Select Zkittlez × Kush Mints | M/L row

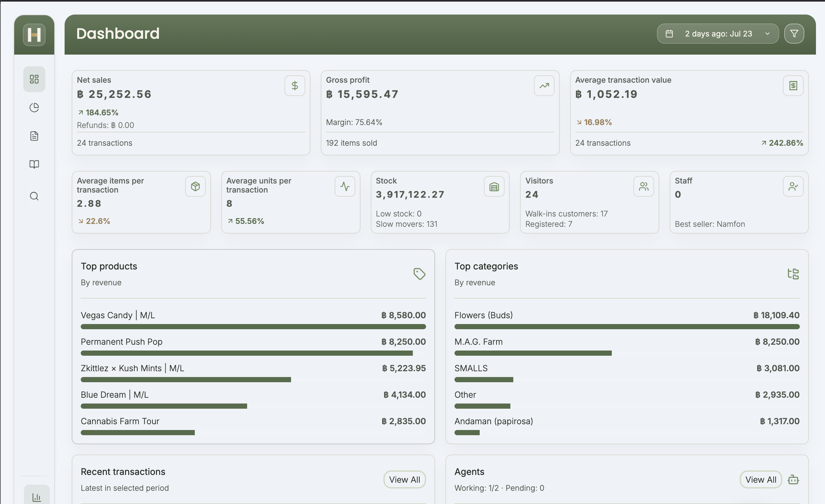(253, 373)
